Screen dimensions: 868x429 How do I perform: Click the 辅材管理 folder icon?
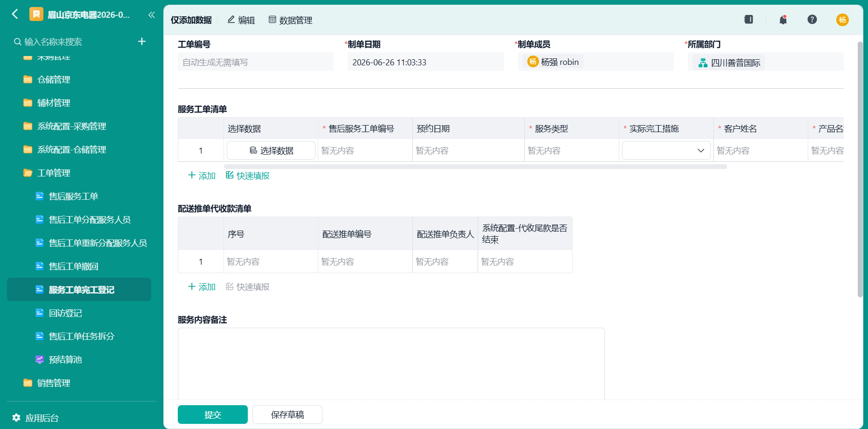[x=28, y=103]
